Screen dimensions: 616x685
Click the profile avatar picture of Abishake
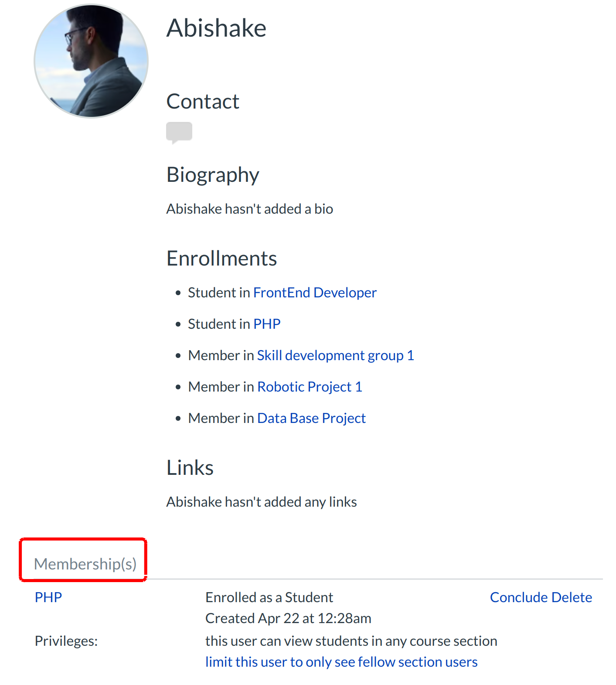90,61
